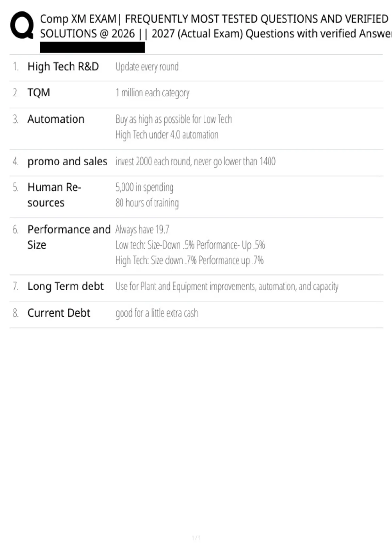Select the High Tech R&D term
Viewport: 392px width, 556px height.
63,67
